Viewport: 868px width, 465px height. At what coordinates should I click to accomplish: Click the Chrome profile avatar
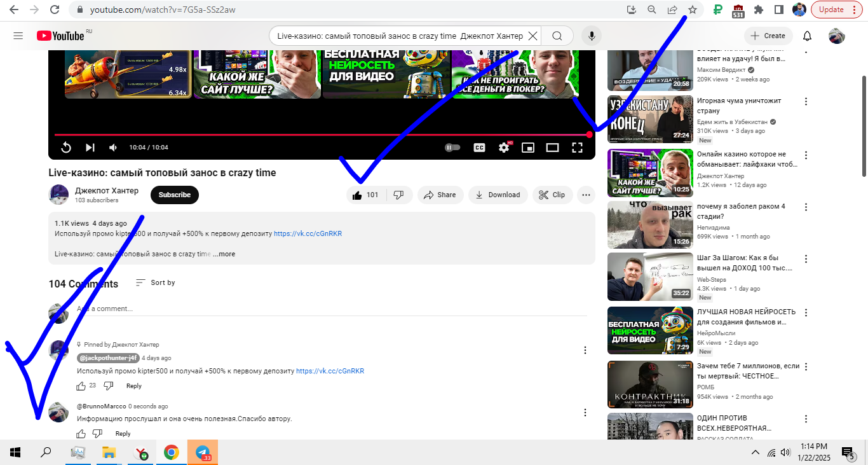point(799,10)
